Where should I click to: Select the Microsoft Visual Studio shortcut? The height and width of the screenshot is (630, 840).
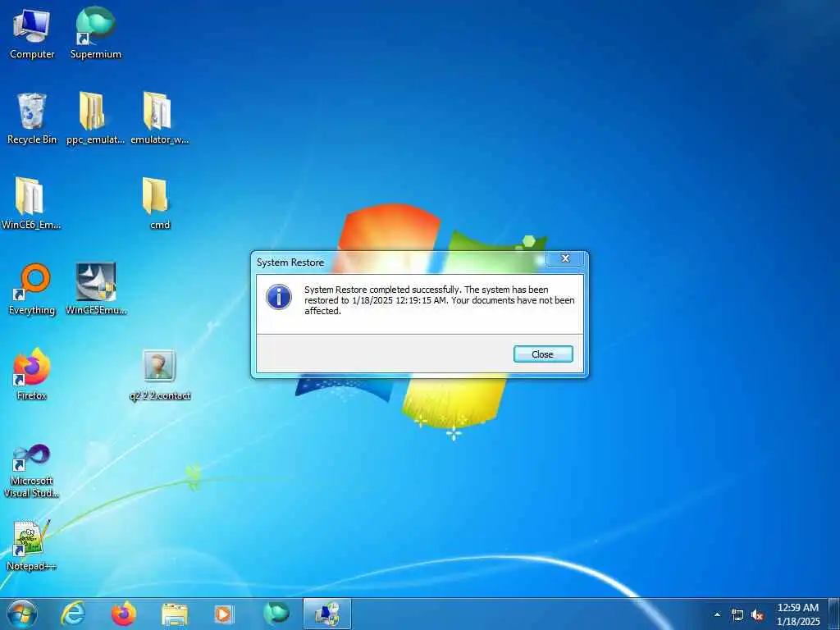pyautogui.click(x=32, y=472)
